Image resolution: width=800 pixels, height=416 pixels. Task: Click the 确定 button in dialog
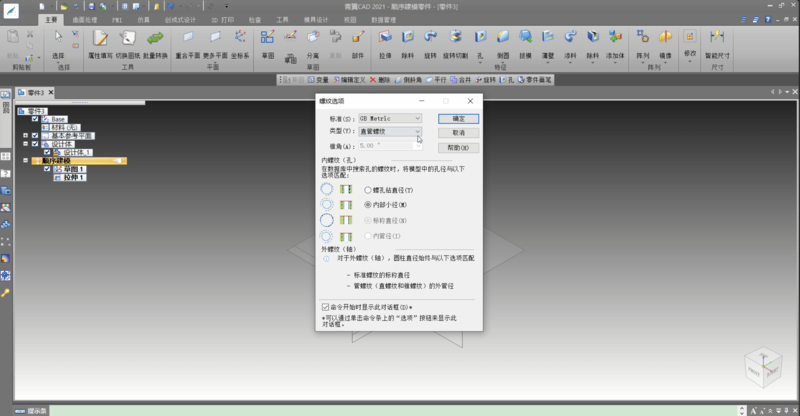click(458, 118)
